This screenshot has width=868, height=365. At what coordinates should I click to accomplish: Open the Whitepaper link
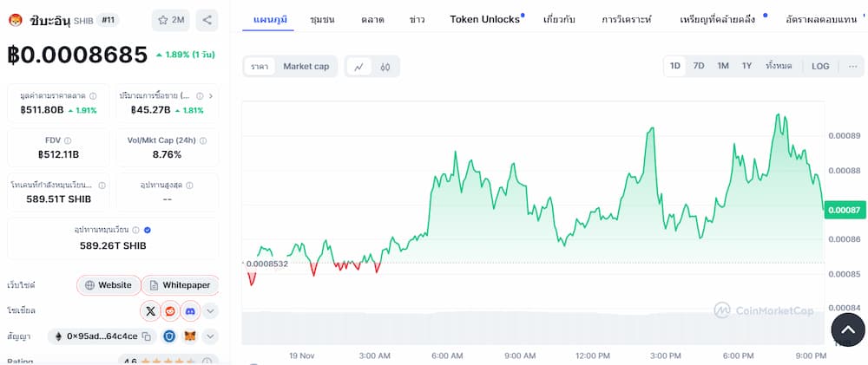tap(181, 285)
